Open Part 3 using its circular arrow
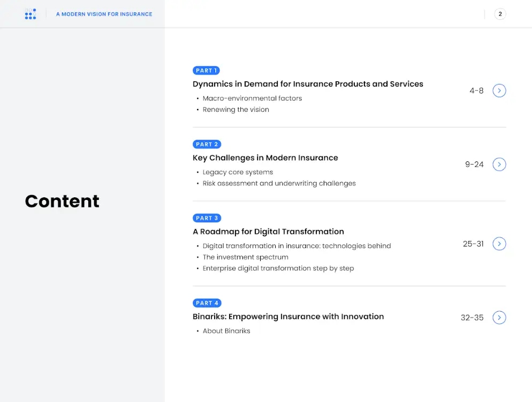The height and width of the screenshot is (402, 532). (x=499, y=244)
